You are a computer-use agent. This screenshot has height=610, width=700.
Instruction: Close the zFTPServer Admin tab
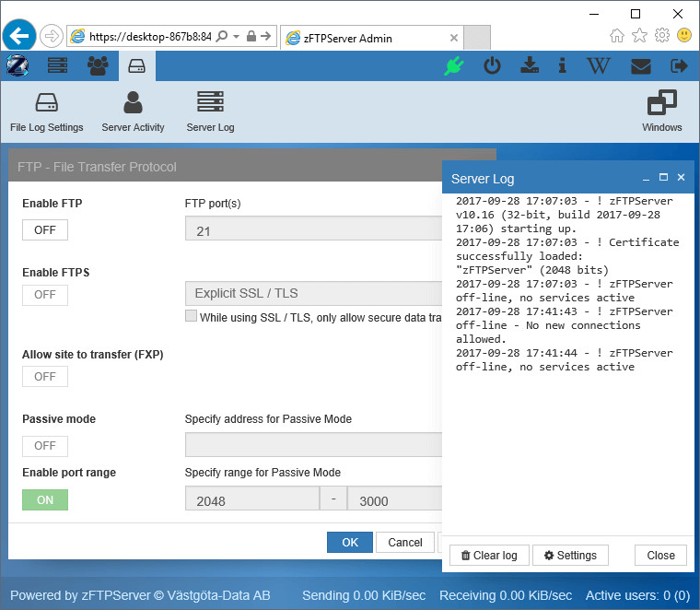[454, 38]
